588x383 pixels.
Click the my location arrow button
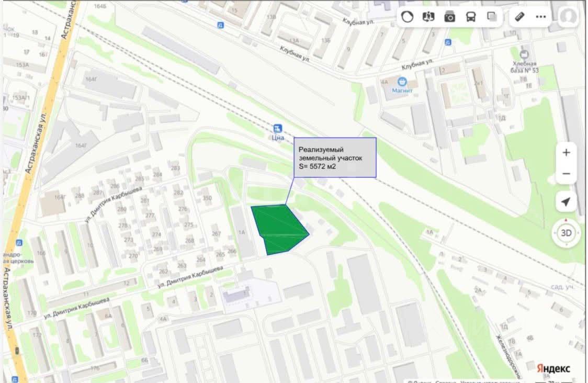click(x=566, y=201)
